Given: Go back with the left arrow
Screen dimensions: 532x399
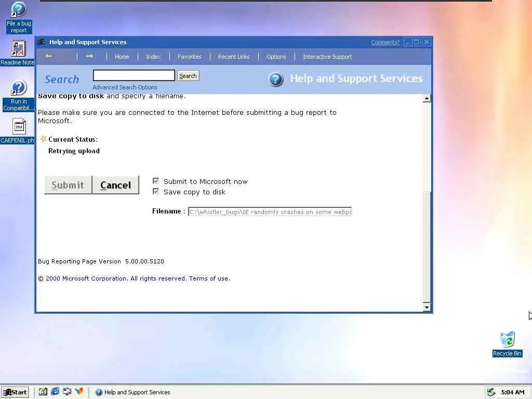Looking at the screenshot, I should click(x=48, y=56).
